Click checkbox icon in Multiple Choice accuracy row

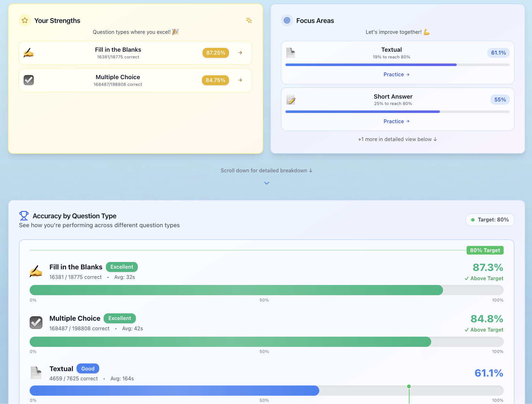(36, 323)
